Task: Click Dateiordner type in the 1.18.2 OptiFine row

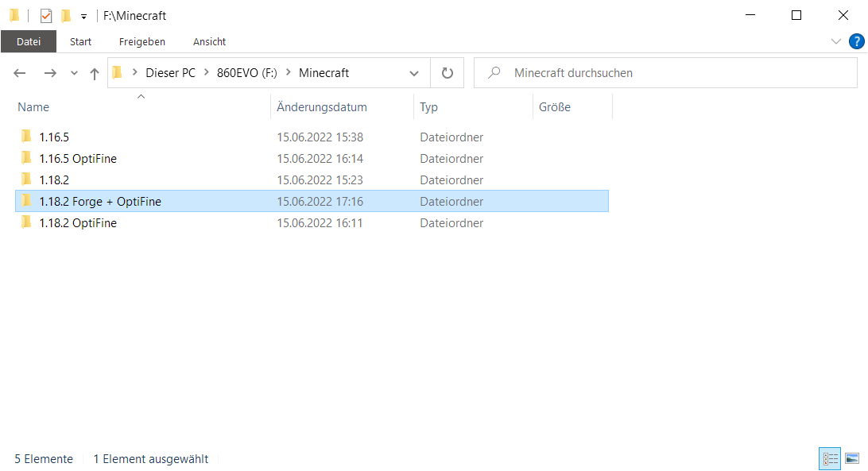Action: pos(451,223)
